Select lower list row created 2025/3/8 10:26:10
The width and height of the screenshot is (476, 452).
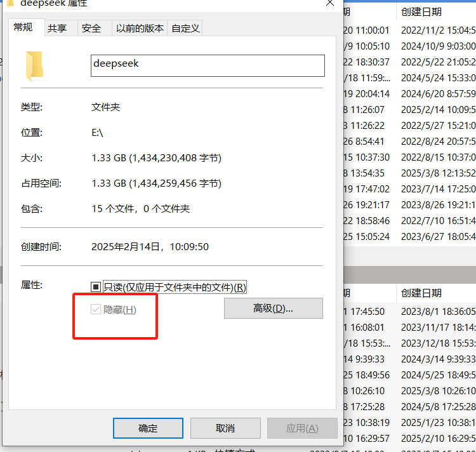[x=409, y=390]
